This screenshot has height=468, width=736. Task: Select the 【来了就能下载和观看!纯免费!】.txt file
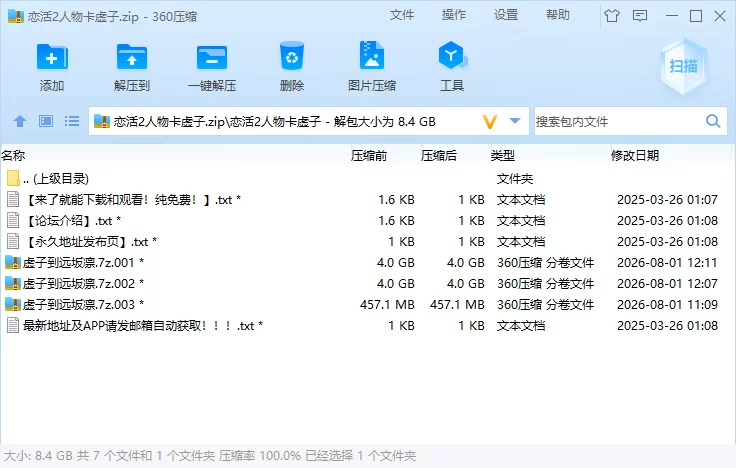click(x=132, y=199)
